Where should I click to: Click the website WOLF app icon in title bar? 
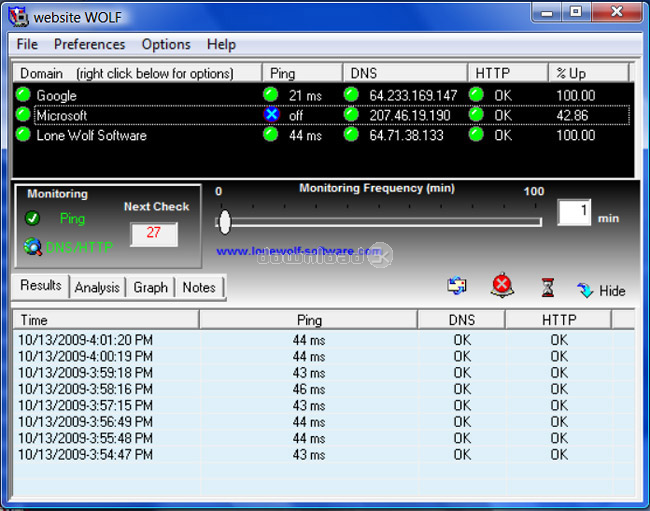[x=18, y=17]
